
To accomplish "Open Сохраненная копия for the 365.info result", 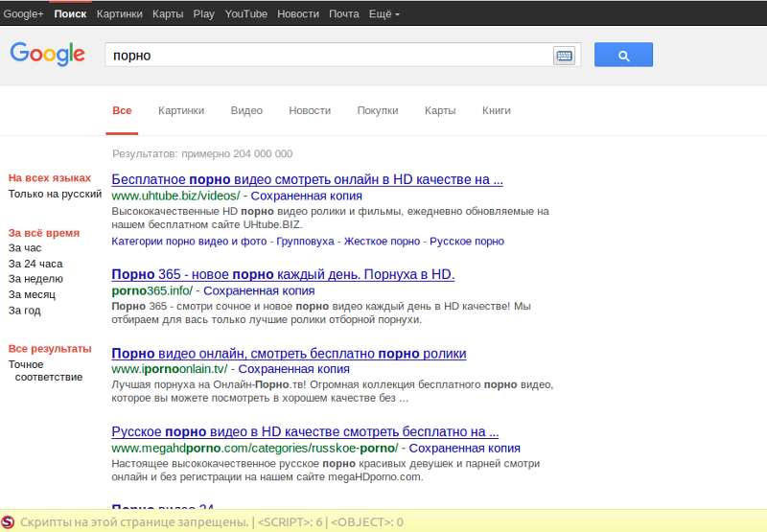I will pos(259,291).
